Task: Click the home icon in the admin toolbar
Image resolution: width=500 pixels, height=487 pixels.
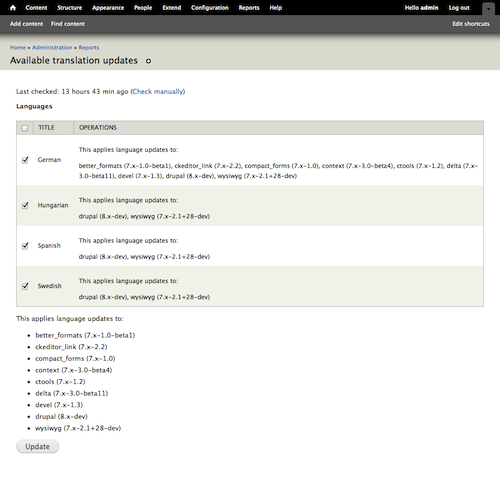Action: click(13, 8)
